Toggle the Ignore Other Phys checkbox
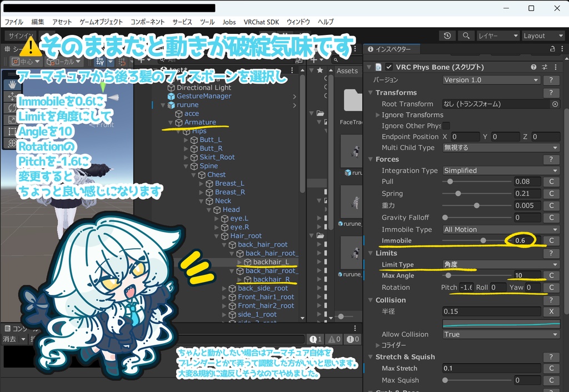 (x=446, y=126)
